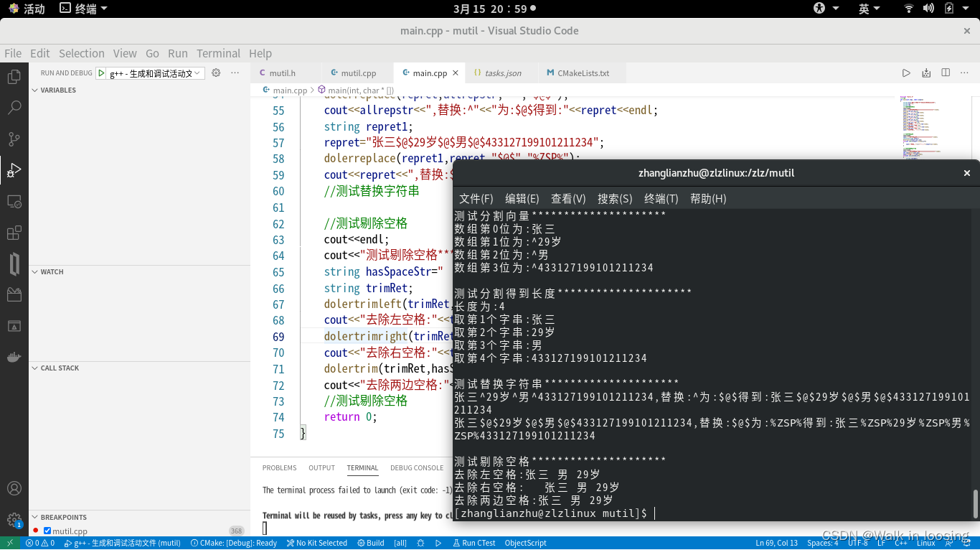Click the 活动 Activities button
The height and width of the screenshot is (550, 980).
pyautogui.click(x=26, y=9)
